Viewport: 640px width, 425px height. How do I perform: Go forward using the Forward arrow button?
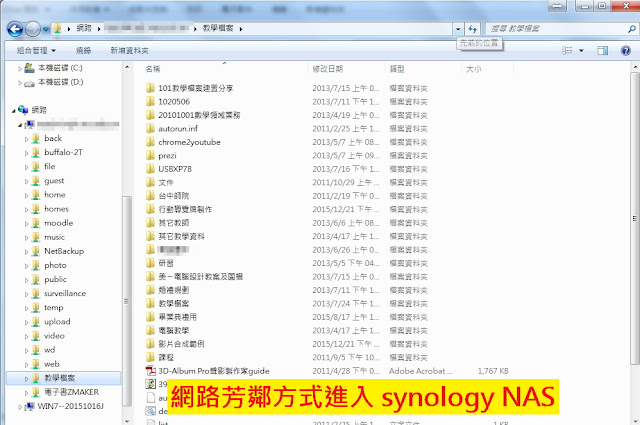pos(33,29)
